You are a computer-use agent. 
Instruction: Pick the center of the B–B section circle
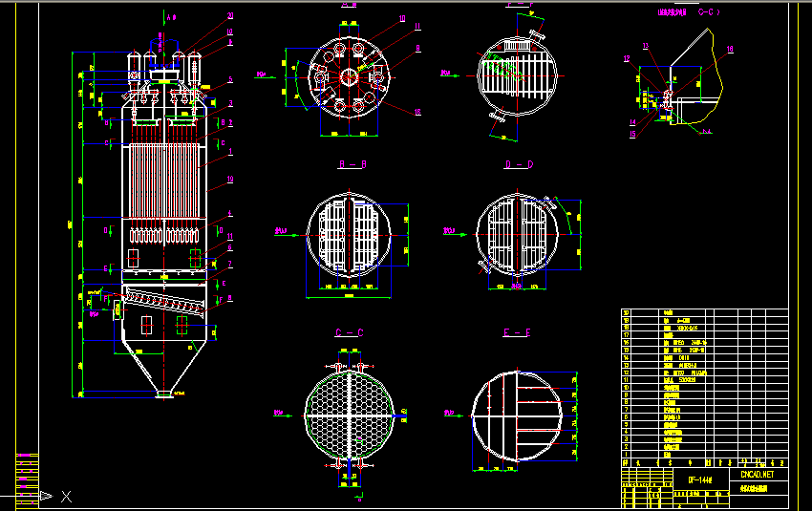350,235
